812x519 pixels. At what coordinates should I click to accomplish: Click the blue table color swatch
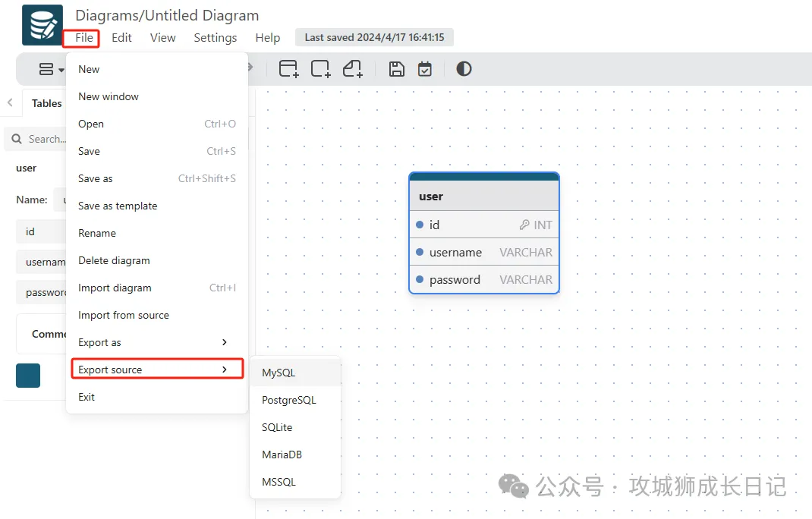(28, 376)
